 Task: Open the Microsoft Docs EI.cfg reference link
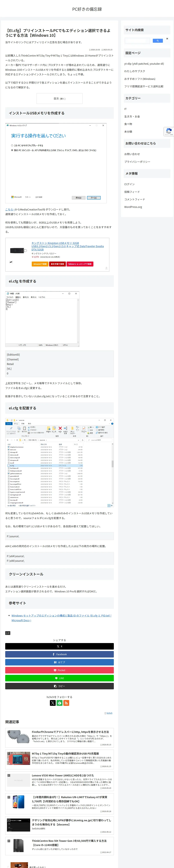(61, 618)
